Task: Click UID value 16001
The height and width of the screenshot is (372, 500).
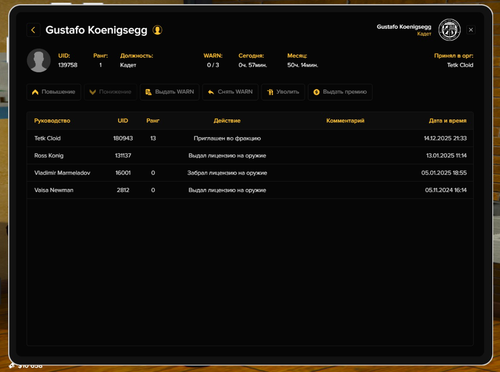Action: coord(123,173)
